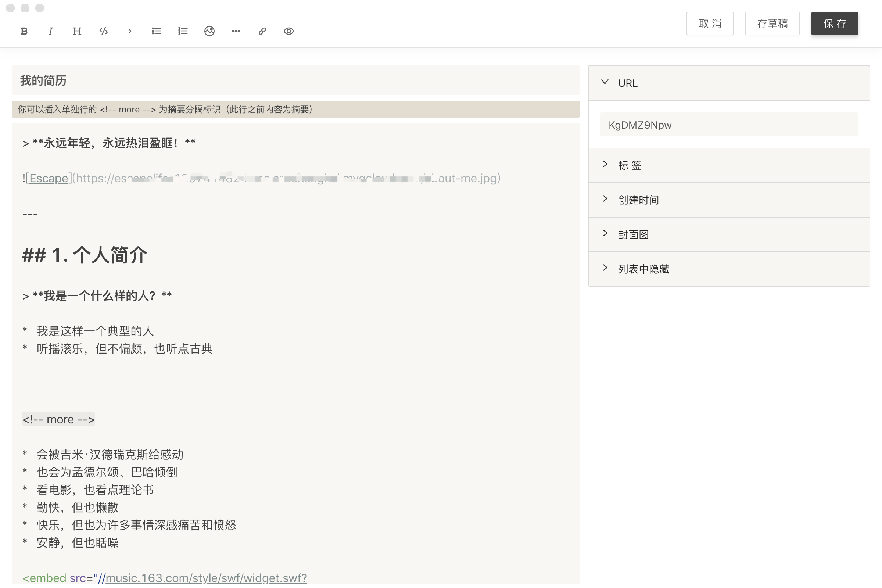Toggle italic formatting
This screenshot has width=882, height=588.
coord(50,31)
